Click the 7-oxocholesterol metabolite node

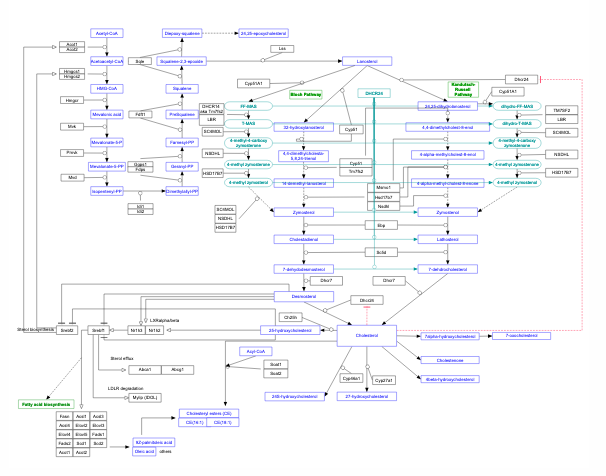(527, 336)
